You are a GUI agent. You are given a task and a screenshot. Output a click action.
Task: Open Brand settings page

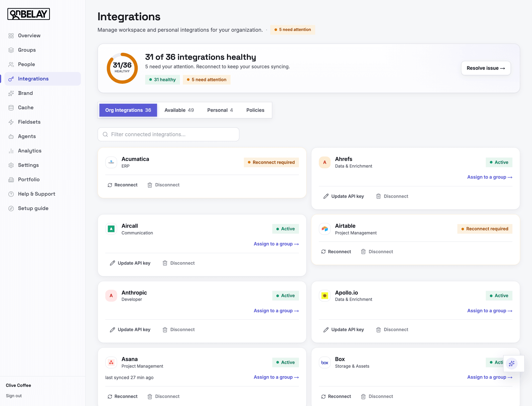click(x=43, y=93)
